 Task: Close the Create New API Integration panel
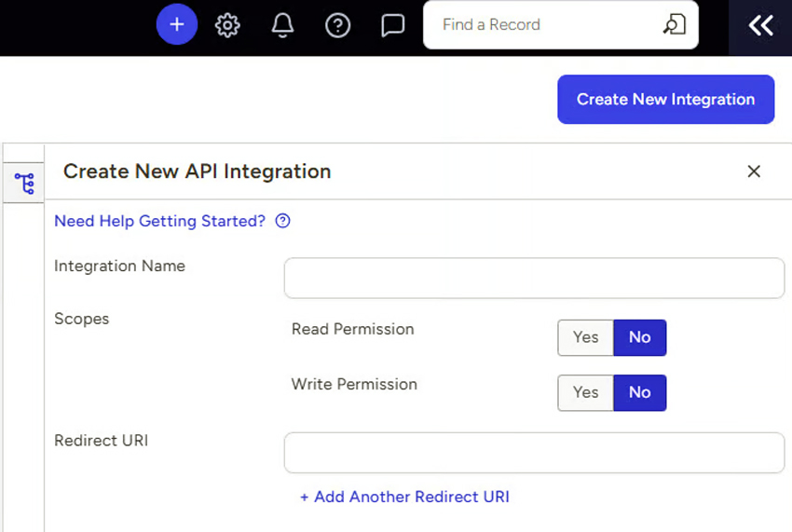coord(754,171)
